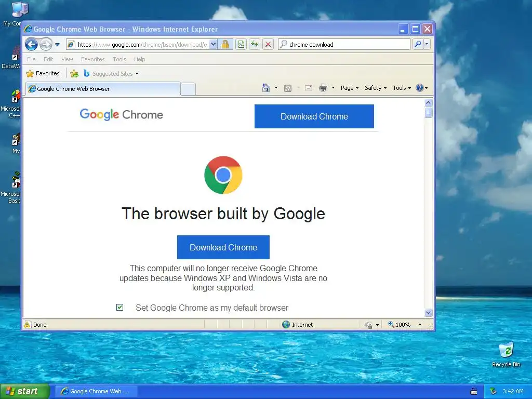The height and width of the screenshot is (399, 532).
Task: Click Download Chrome button below headline
Action: click(223, 247)
